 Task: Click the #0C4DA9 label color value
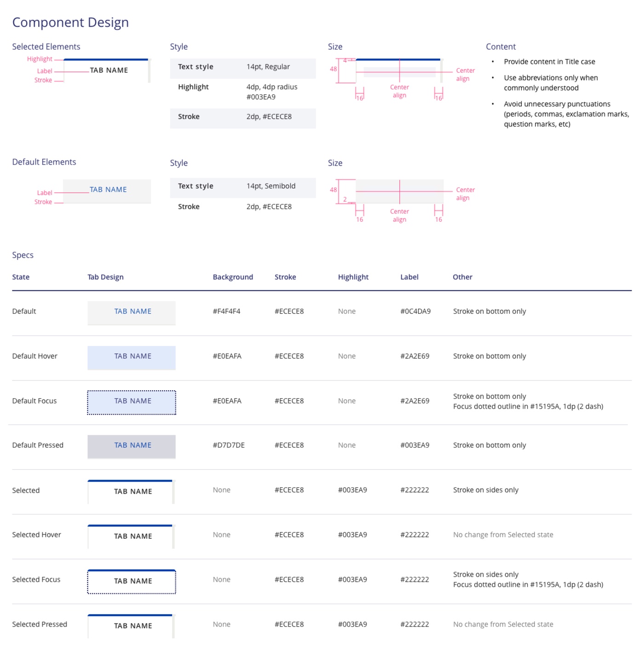tap(415, 311)
